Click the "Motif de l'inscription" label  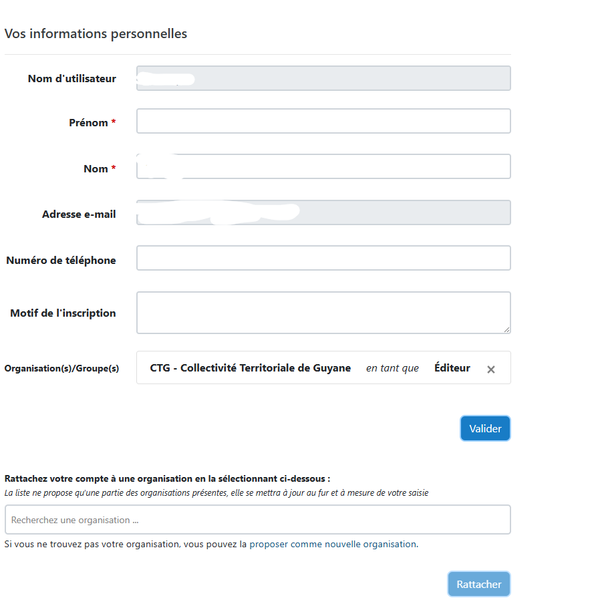pyautogui.click(x=63, y=313)
